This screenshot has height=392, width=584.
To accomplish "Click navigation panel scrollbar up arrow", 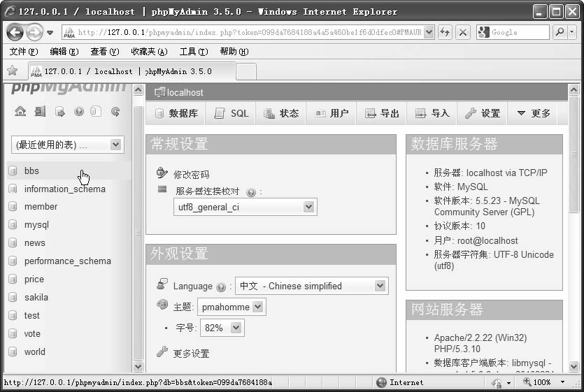I will [x=138, y=89].
